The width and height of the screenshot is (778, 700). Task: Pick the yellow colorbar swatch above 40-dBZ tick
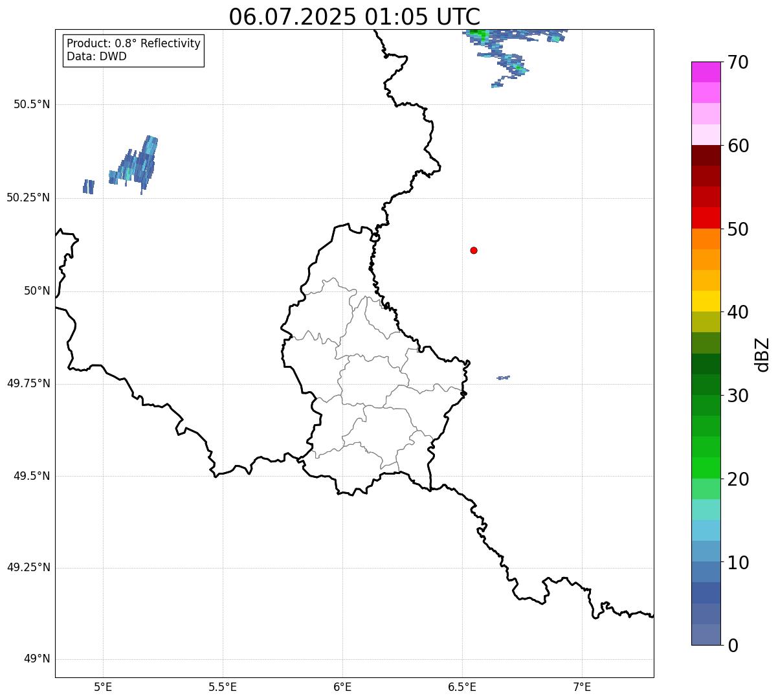[x=706, y=301]
